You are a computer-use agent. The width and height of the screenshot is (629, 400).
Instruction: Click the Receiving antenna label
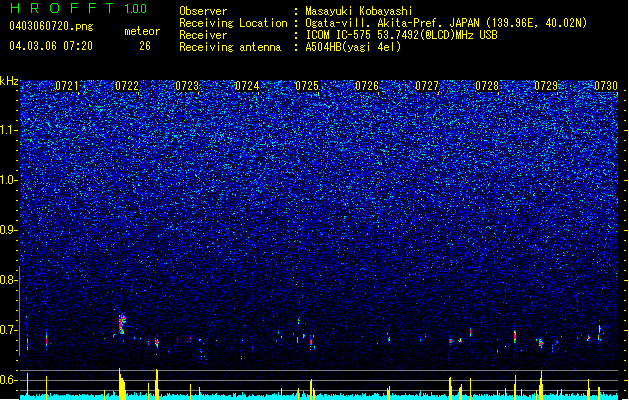coord(230,47)
